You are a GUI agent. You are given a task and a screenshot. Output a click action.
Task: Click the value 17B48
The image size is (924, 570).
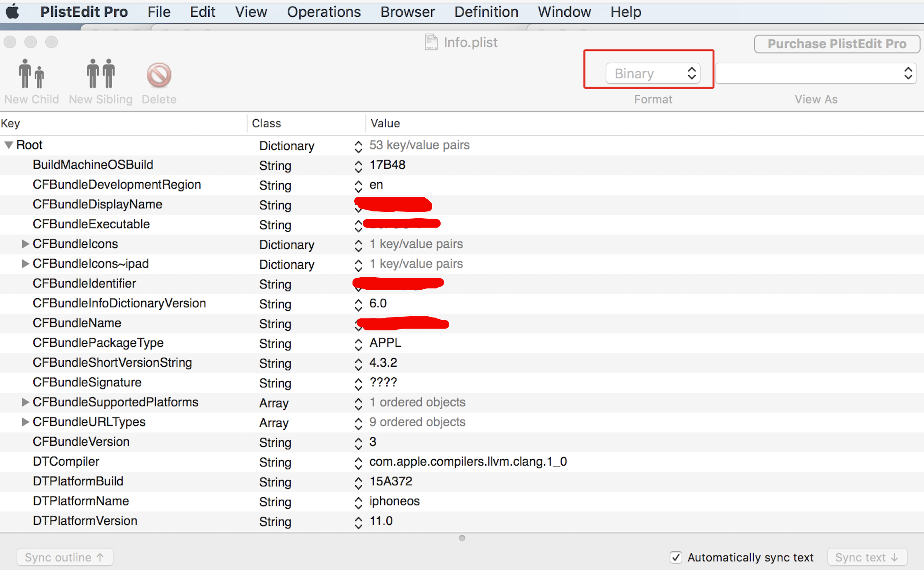[x=387, y=165]
